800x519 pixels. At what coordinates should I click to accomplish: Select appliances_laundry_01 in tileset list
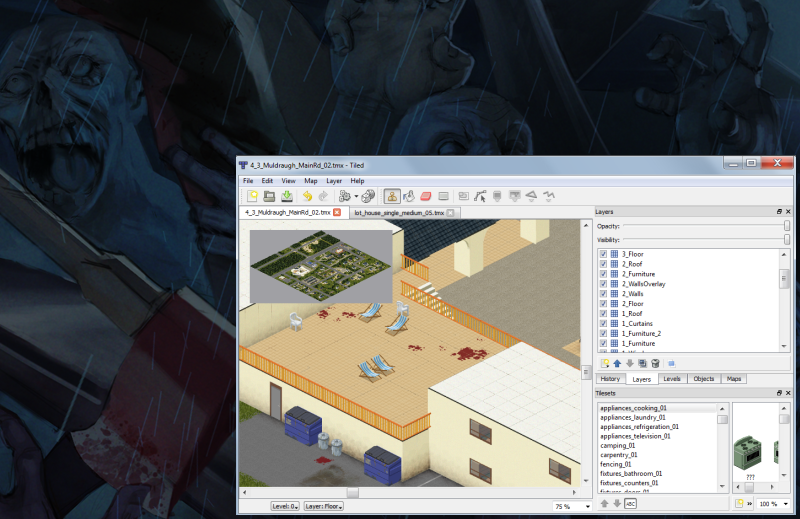pos(633,417)
